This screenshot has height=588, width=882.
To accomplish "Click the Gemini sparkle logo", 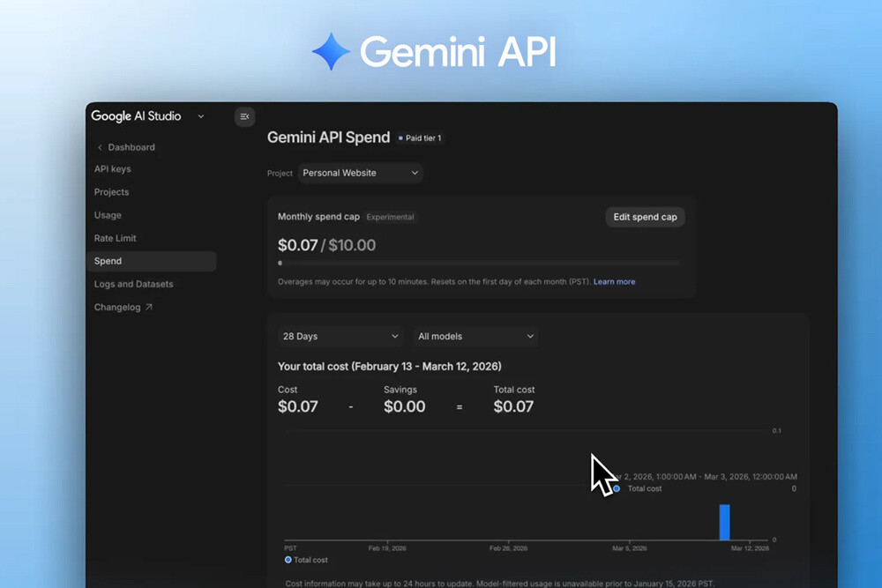I will (331, 52).
